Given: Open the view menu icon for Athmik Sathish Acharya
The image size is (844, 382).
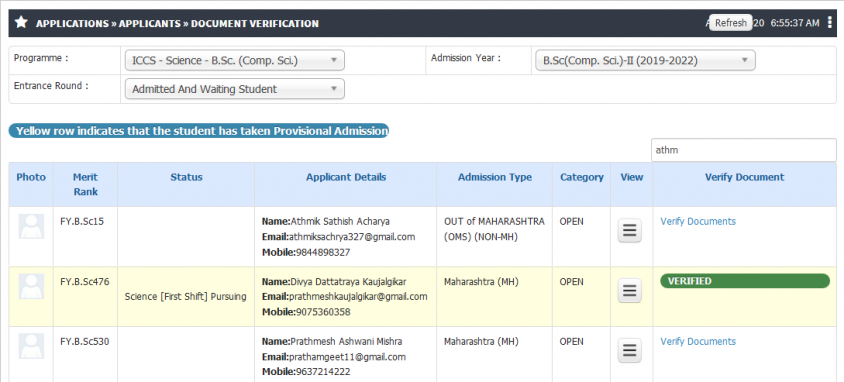Looking at the screenshot, I should 629,231.
